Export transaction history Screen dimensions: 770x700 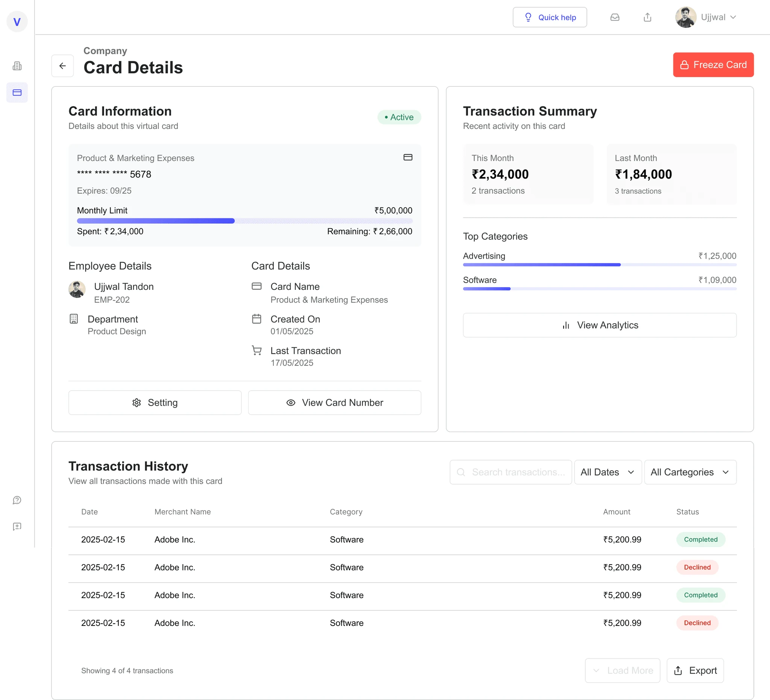tap(695, 670)
